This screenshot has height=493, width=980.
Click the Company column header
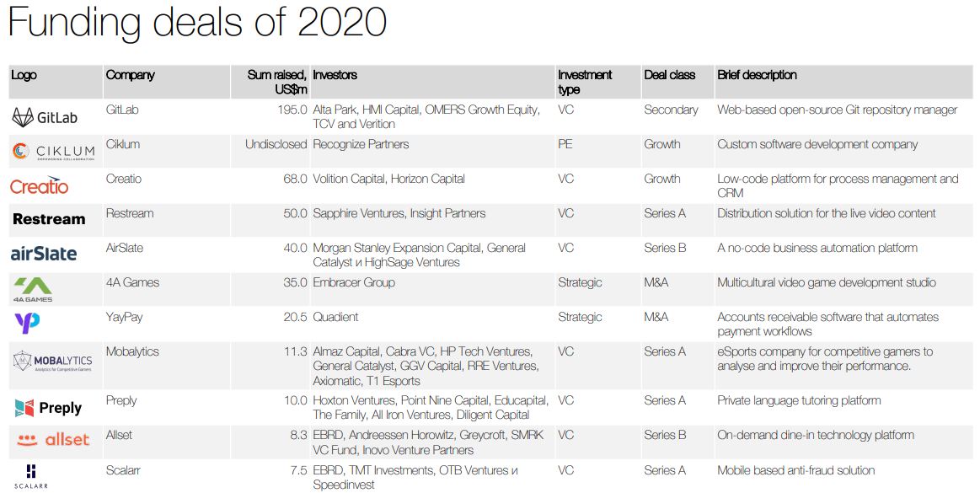pyautogui.click(x=130, y=75)
